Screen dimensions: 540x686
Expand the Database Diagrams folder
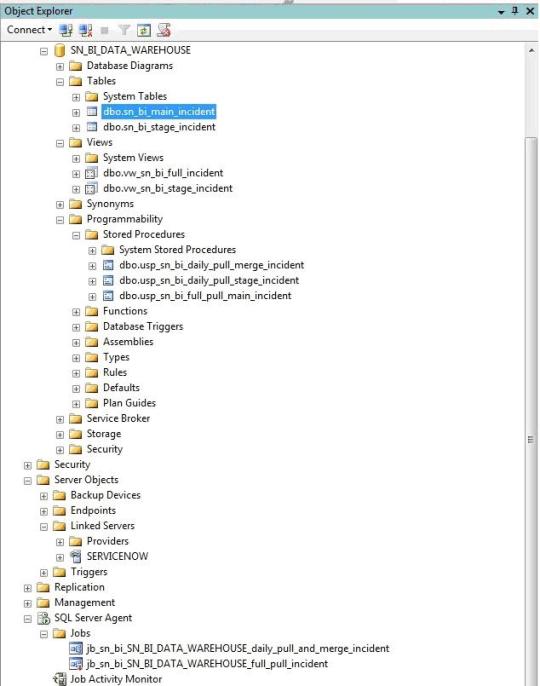pos(60,66)
